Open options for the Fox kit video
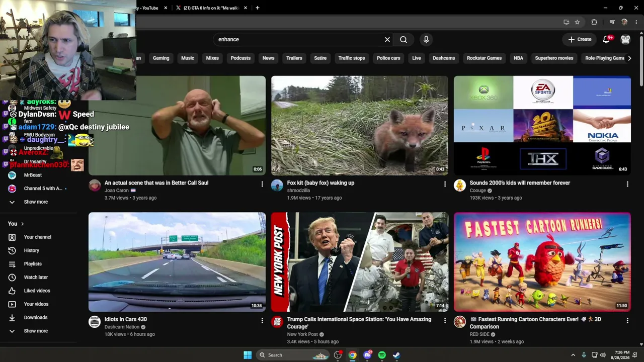 click(445, 185)
